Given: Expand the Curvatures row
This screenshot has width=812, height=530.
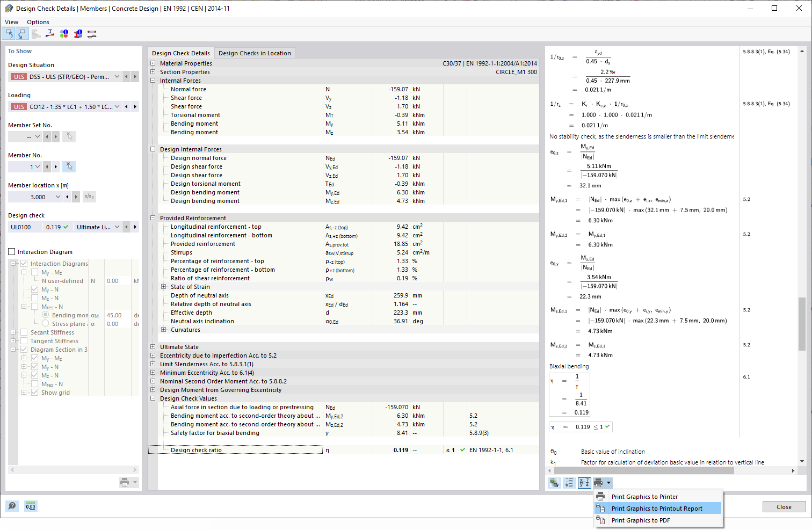Looking at the screenshot, I should [164, 330].
